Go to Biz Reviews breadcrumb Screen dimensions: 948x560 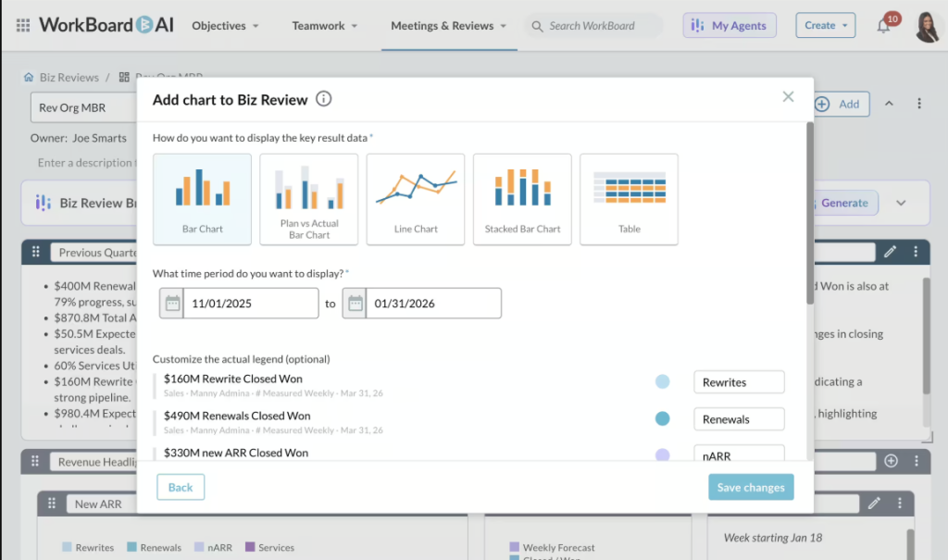pyautogui.click(x=69, y=78)
